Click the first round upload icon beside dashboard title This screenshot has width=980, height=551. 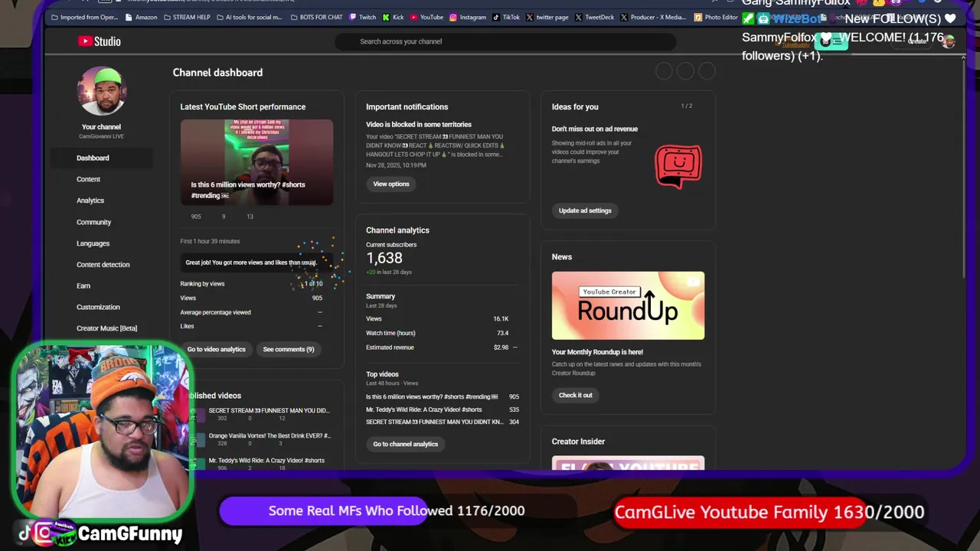click(x=664, y=71)
